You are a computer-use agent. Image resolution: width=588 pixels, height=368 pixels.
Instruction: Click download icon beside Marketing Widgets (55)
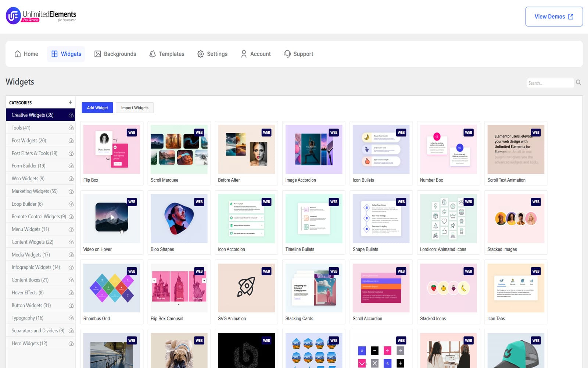click(x=71, y=191)
